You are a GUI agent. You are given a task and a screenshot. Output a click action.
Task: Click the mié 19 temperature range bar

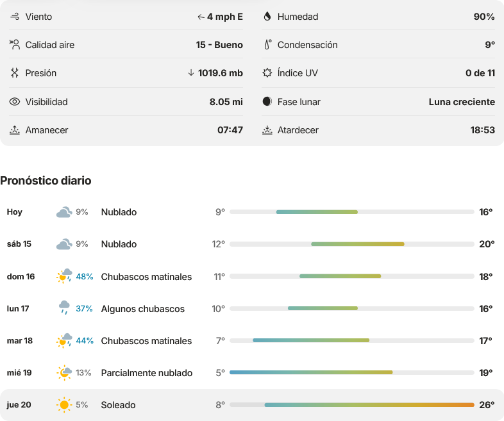coord(352,372)
